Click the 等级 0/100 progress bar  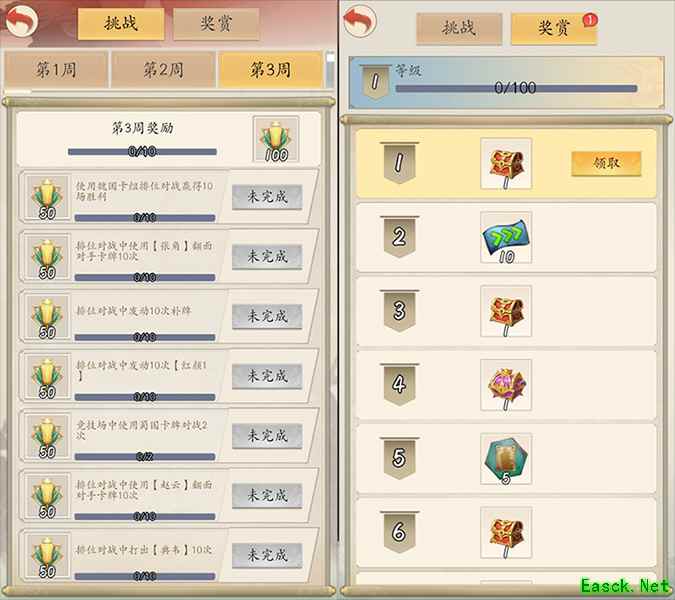(x=516, y=89)
